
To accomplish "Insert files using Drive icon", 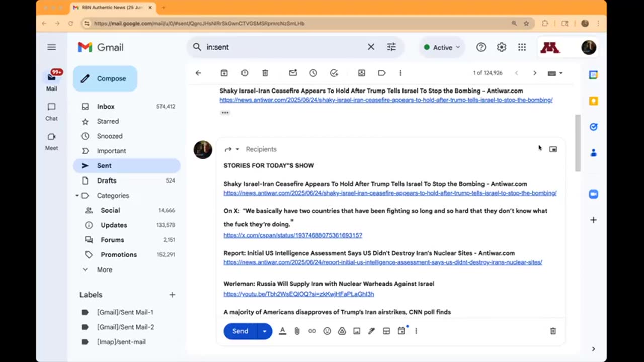I will point(342,331).
